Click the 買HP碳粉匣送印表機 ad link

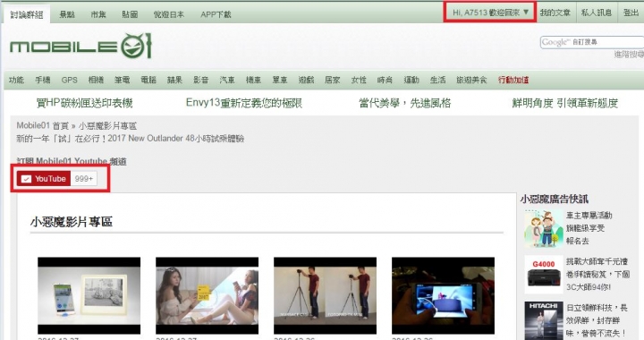[x=84, y=103]
